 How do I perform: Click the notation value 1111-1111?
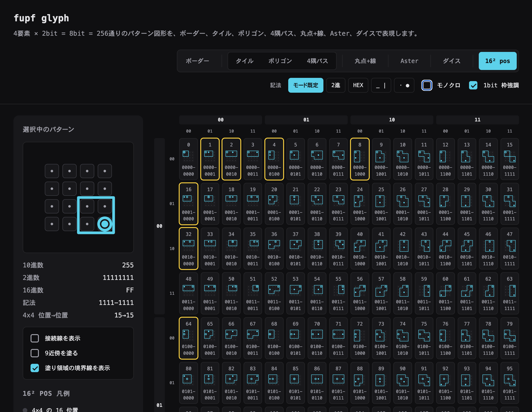(116, 303)
